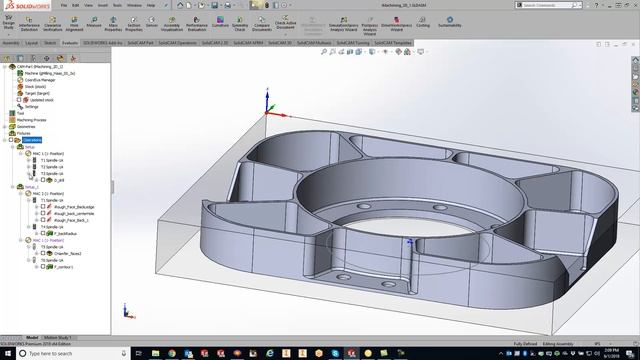Open the Help question mark icon
Image resolution: width=640 pixels, height=360 pixels.
(596, 5)
